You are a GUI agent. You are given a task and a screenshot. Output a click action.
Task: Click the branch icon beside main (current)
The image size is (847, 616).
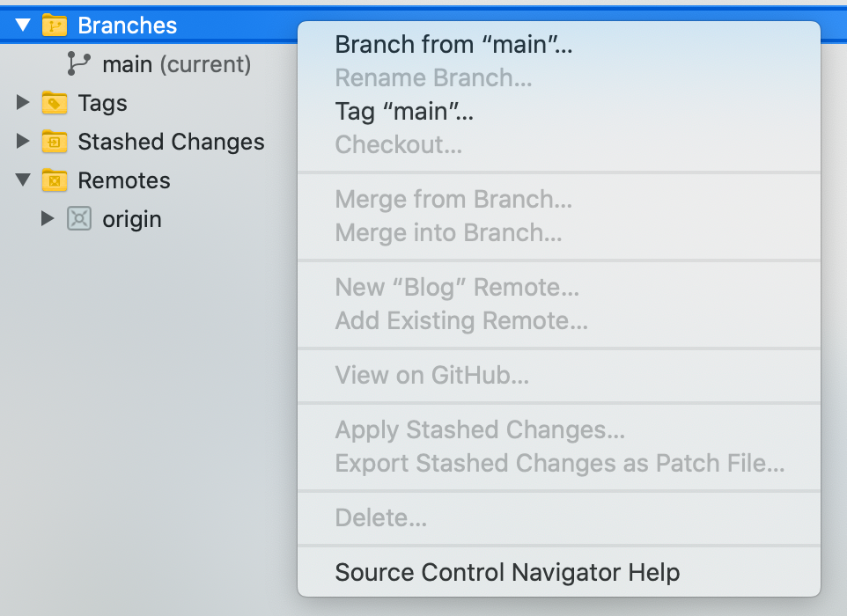tap(79, 63)
